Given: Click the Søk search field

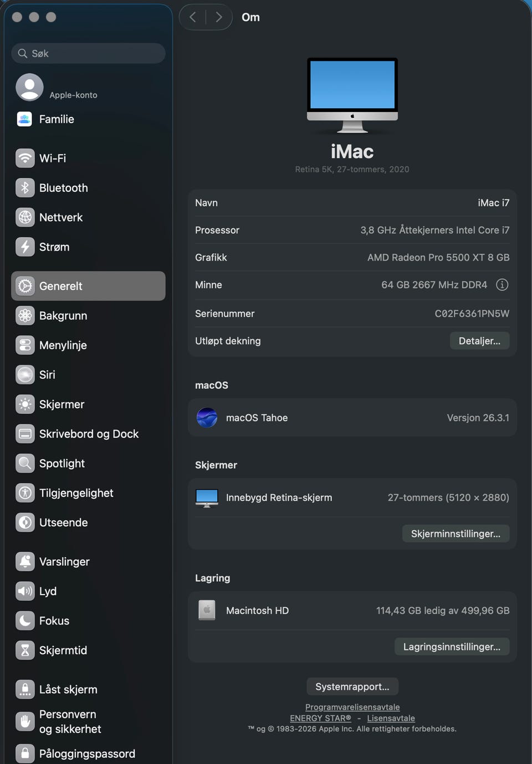Looking at the screenshot, I should 88,53.
